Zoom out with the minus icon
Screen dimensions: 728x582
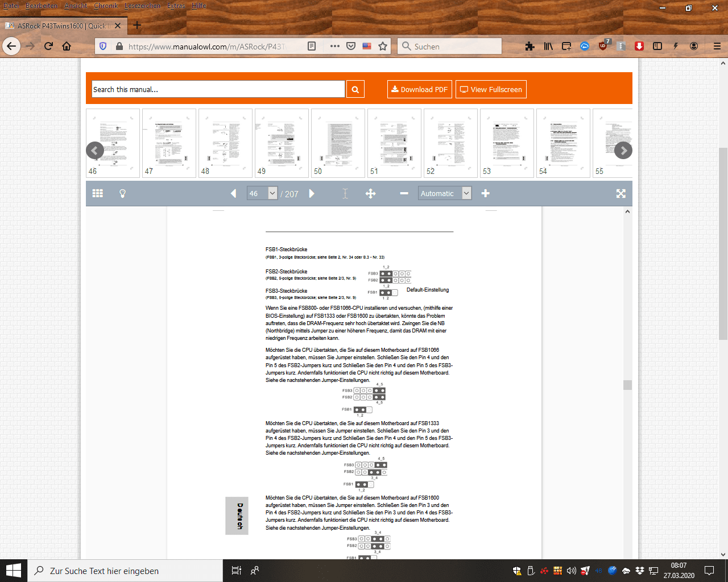click(404, 194)
